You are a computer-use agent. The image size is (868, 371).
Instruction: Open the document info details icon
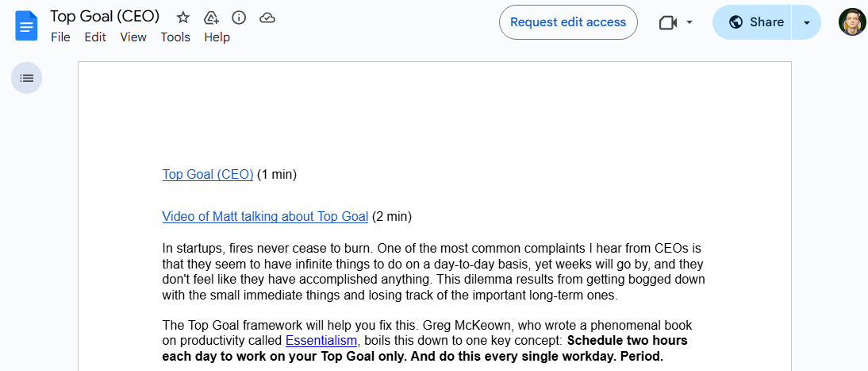coord(238,17)
